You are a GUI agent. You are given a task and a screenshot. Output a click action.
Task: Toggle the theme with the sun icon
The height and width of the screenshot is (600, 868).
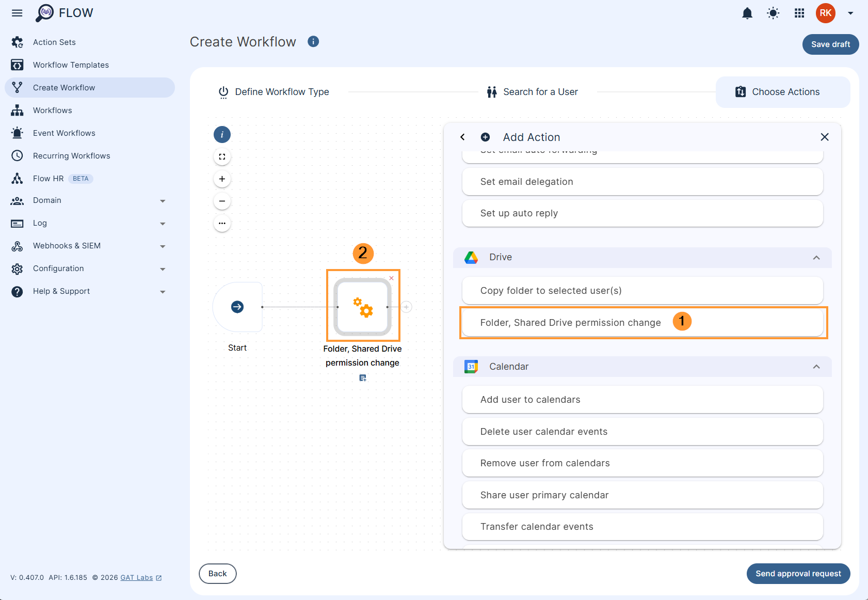point(773,13)
